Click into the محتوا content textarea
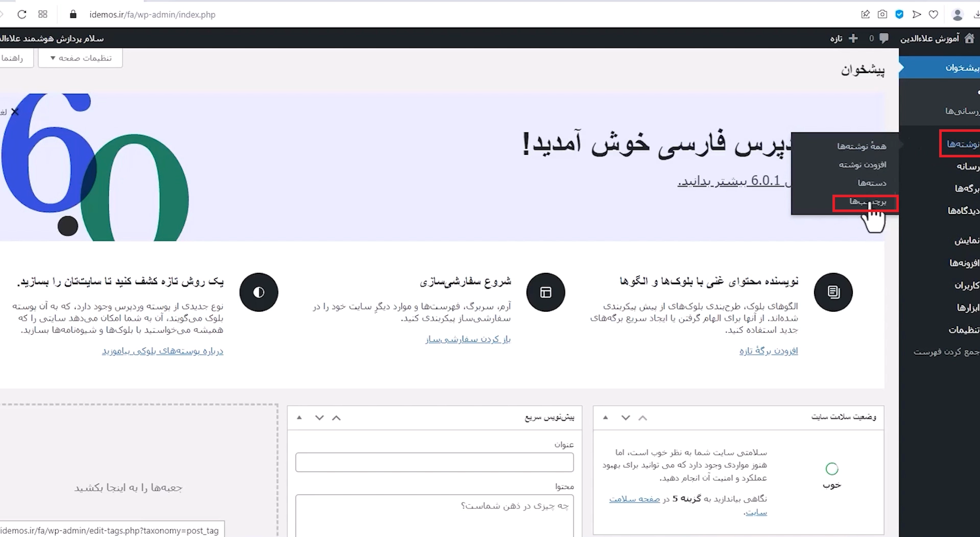 [435, 516]
